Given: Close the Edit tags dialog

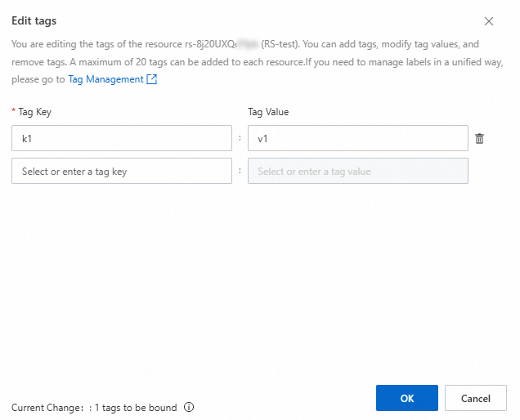Looking at the screenshot, I should tap(489, 21).
